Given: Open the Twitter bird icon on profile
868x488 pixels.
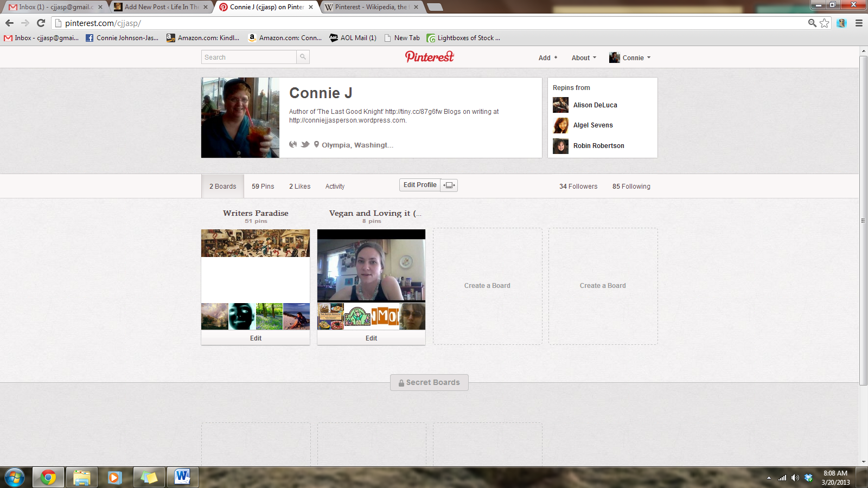Looking at the screenshot, I should [305, 144].
